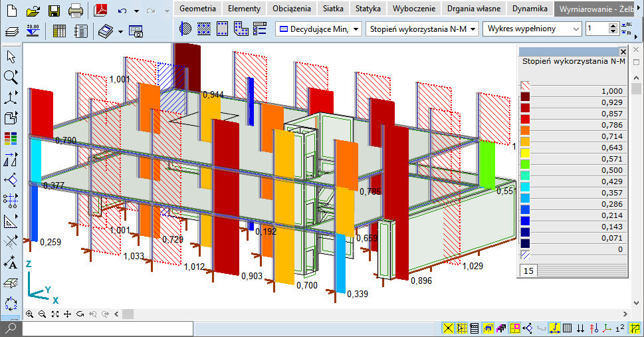Export to PDF using the Adobe icon
The height and width of the screenshot is (337, 644).
coord(101,11)
